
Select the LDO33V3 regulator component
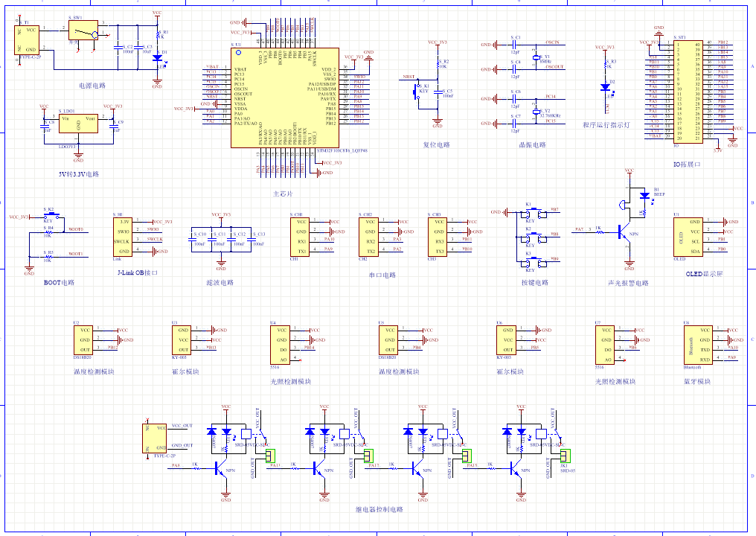(x=78, y=123)
